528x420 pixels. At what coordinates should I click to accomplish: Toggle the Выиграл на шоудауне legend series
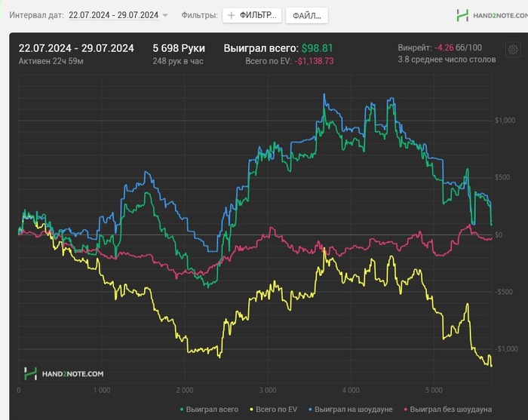point(351,409)
